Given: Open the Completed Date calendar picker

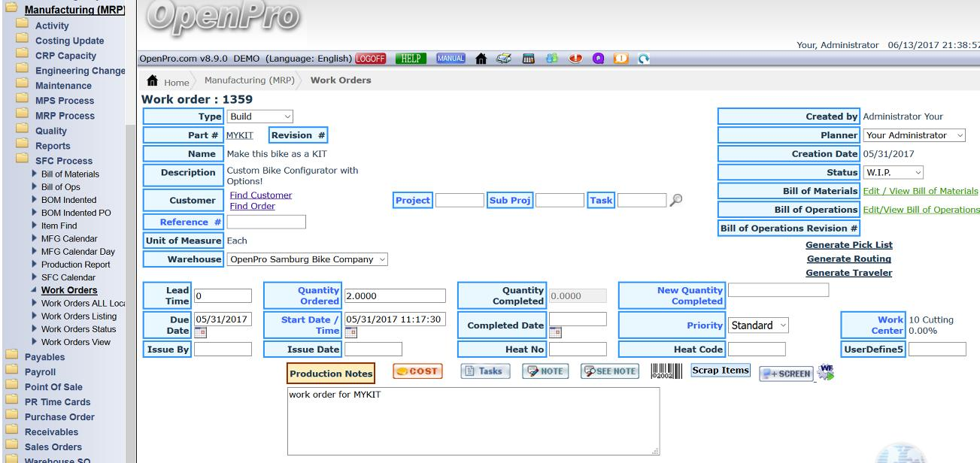Looking at the screenshot, I should click(x=556, y=333).
